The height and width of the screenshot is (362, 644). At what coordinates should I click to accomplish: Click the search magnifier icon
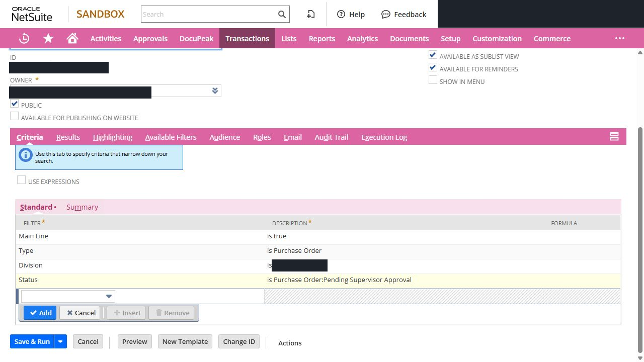pyautogui.click(x=282, y=14)
